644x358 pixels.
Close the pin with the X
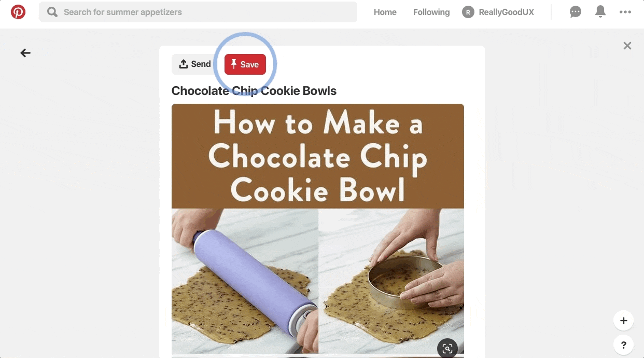coord(627,46)
